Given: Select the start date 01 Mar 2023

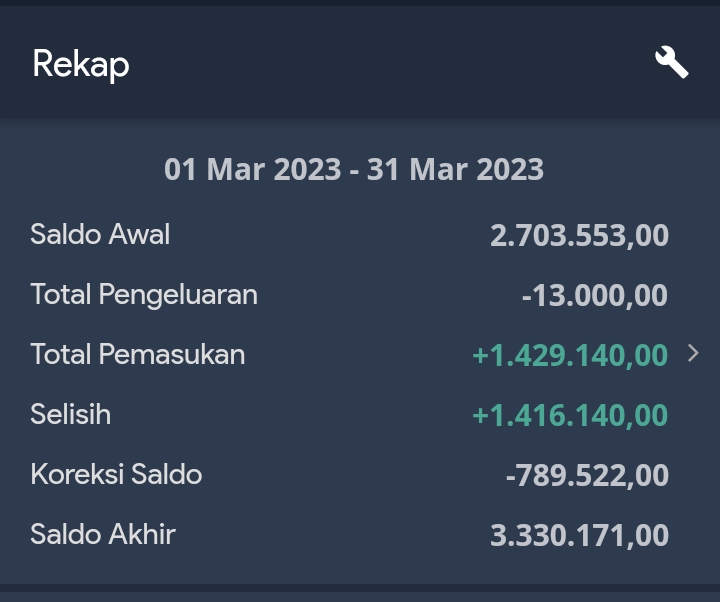Looking at the screenshot, I should click(x=252, y=169).
